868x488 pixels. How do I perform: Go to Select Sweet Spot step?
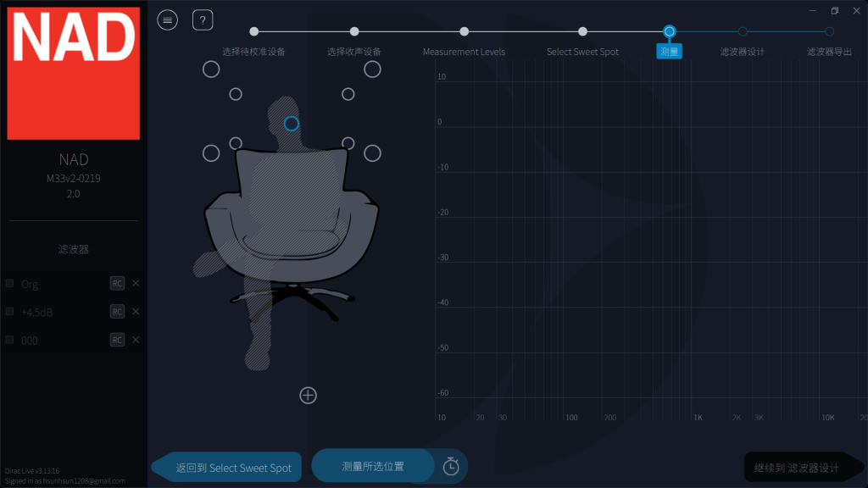582,52
